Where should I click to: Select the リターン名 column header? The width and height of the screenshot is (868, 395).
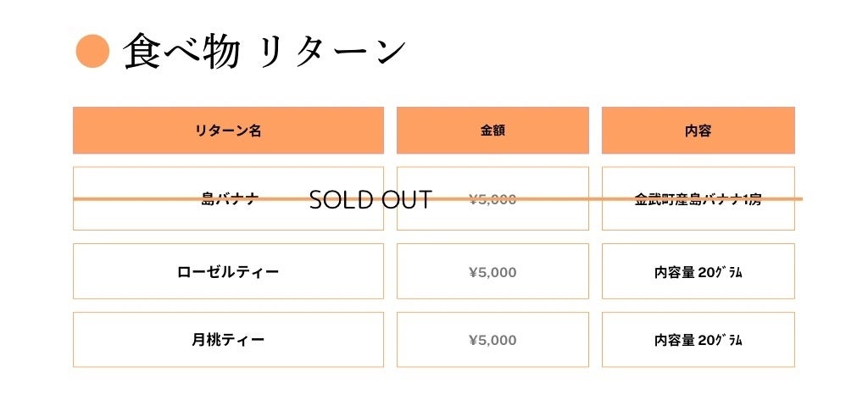(228, 131)
